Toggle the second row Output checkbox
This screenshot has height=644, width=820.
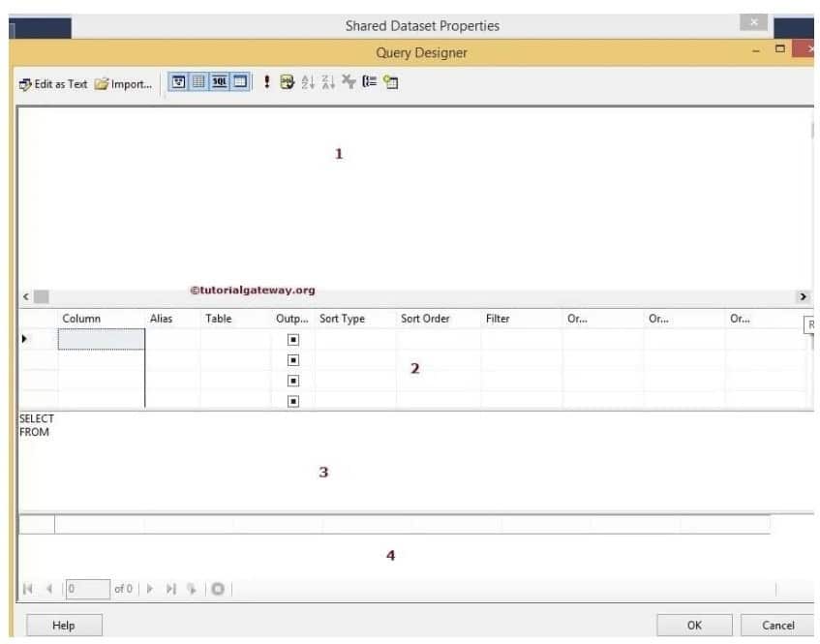(x=293, y=360)
